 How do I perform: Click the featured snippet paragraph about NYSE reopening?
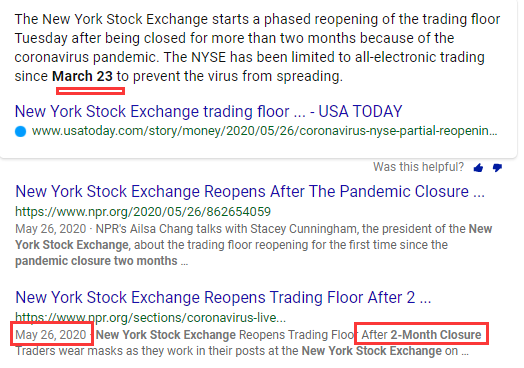pos(257,47)
